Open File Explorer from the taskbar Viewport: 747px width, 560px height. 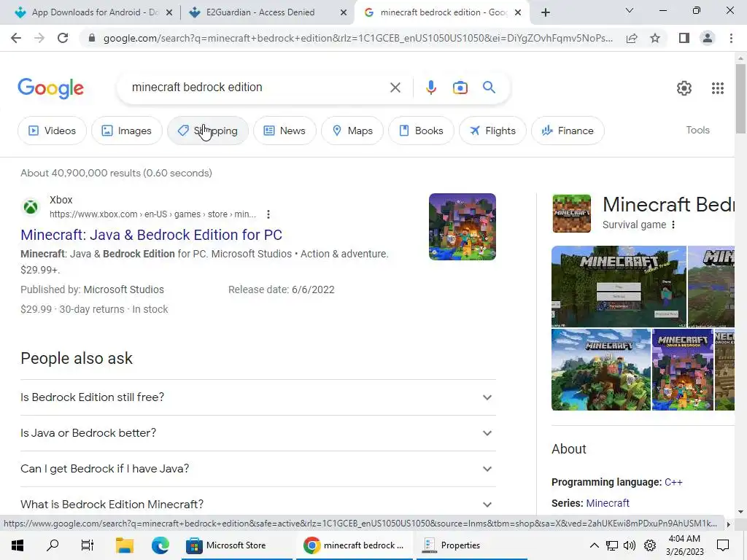(x=124, y=545)
